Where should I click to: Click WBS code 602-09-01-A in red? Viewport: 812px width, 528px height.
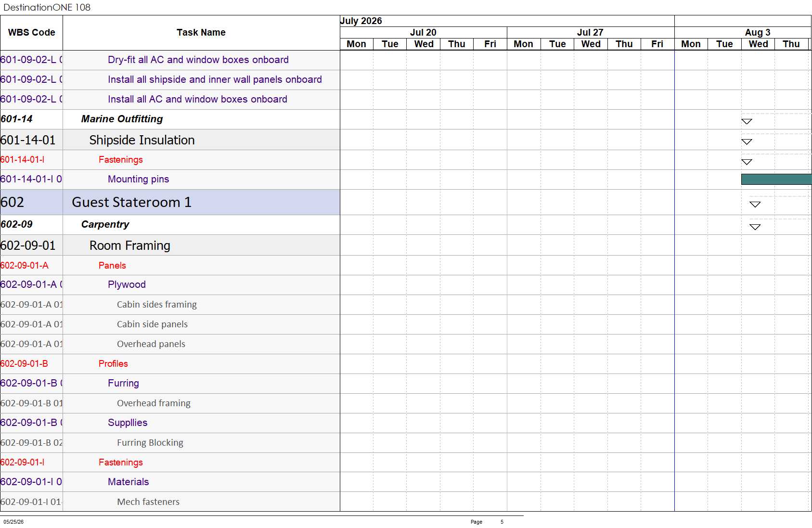[25, 265]
